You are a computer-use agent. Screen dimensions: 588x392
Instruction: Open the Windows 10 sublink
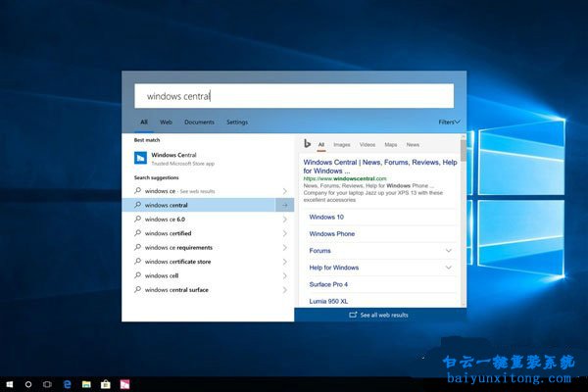point(326,217)
